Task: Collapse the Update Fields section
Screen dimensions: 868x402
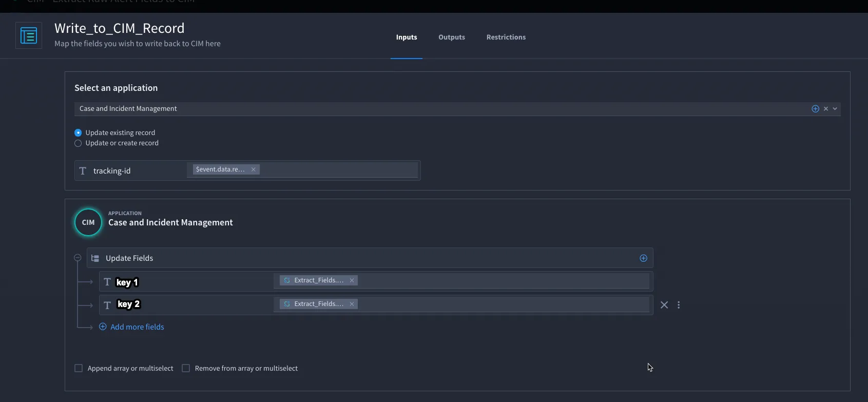Action: [x=78, y=258]
